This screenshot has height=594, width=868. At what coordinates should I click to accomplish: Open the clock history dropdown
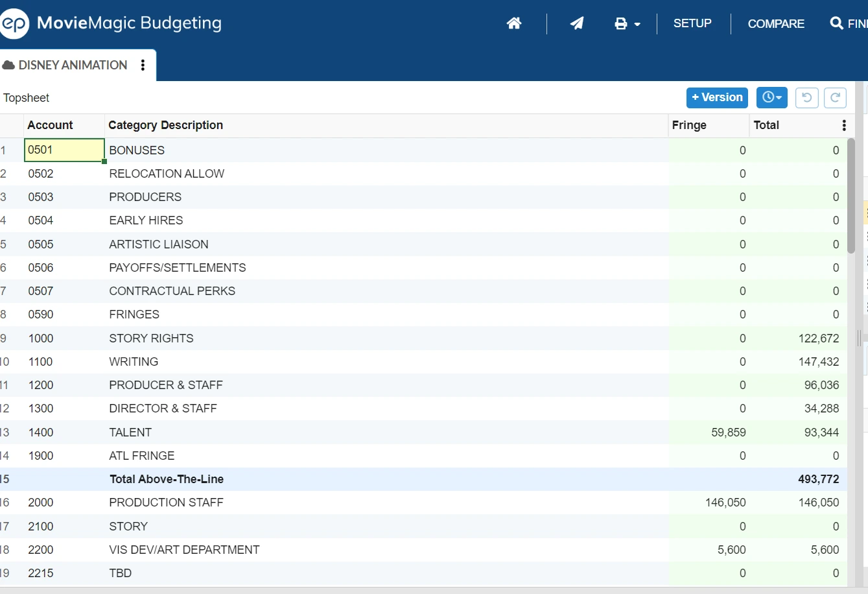[771, 97]
